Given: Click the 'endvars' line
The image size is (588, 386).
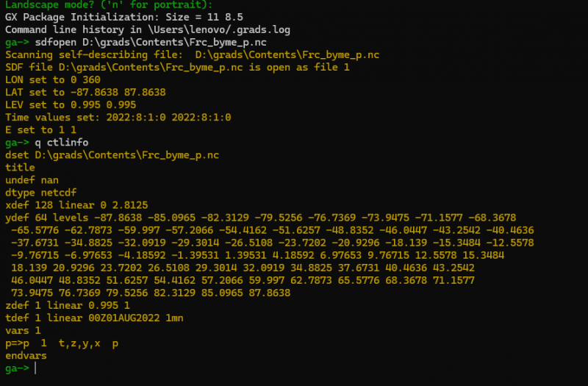Looking at the screenshot, I should [26, 355].
